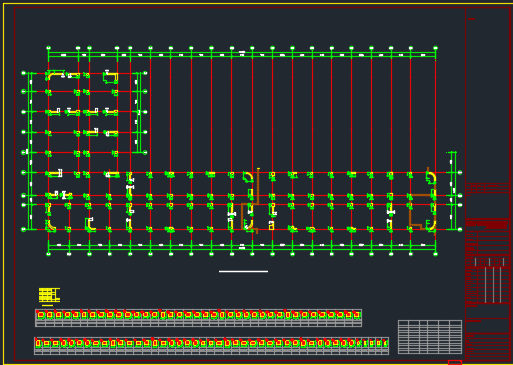Image resolution: width=513 pixels, height=365 pixels.
Task: Select the topmost axis bubble on right side
Action: coord(460,172)
